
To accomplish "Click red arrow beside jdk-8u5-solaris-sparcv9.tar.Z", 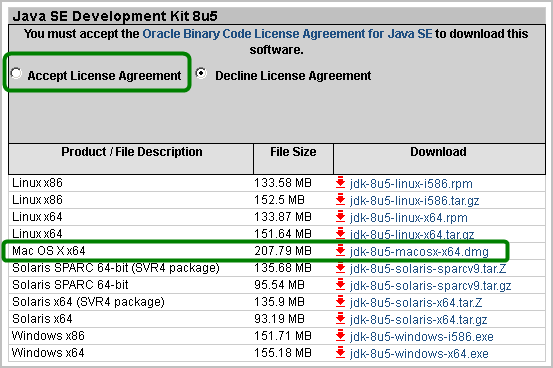I will (340, 268).
